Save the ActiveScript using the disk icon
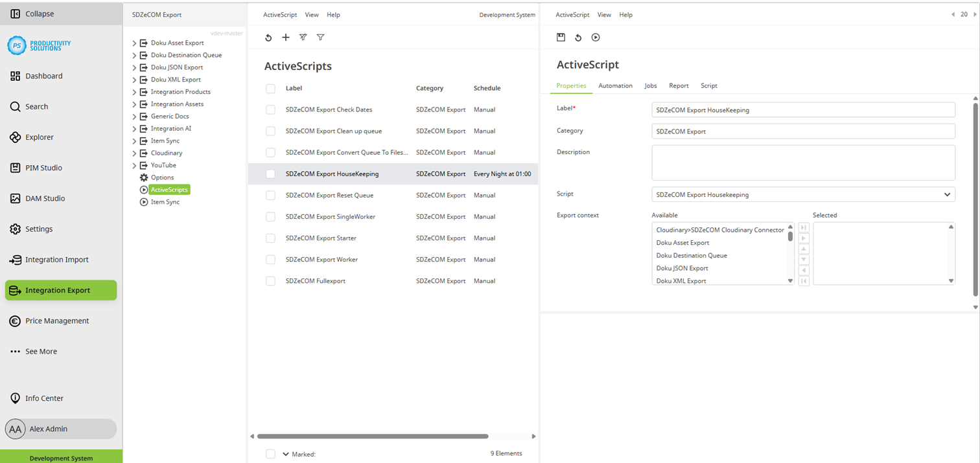 pos(561,38)
